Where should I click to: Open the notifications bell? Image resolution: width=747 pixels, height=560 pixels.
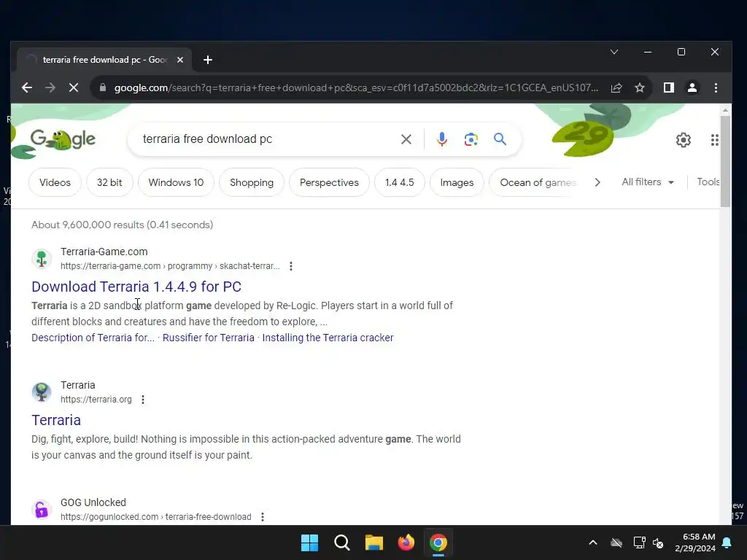[727, 542]
